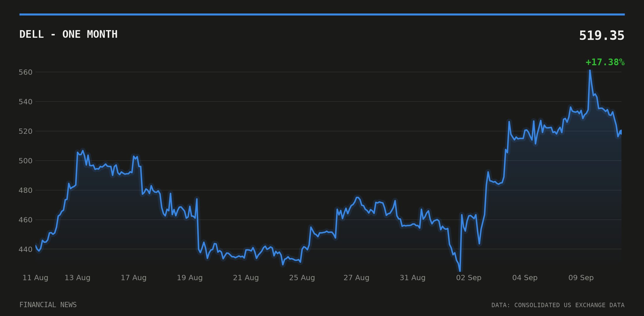Click the 02 Sep date label

click(469, 278)
